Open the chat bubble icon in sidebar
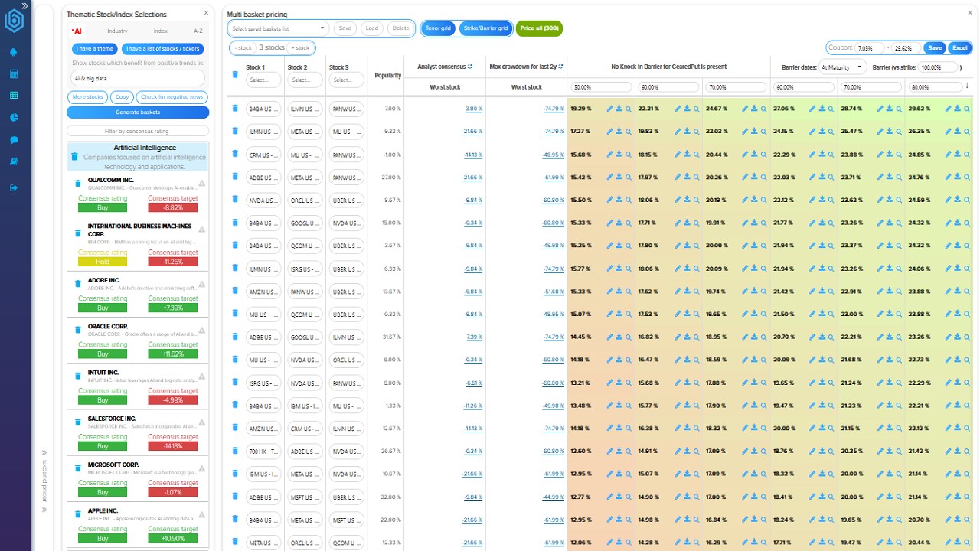 click(14, 140)
